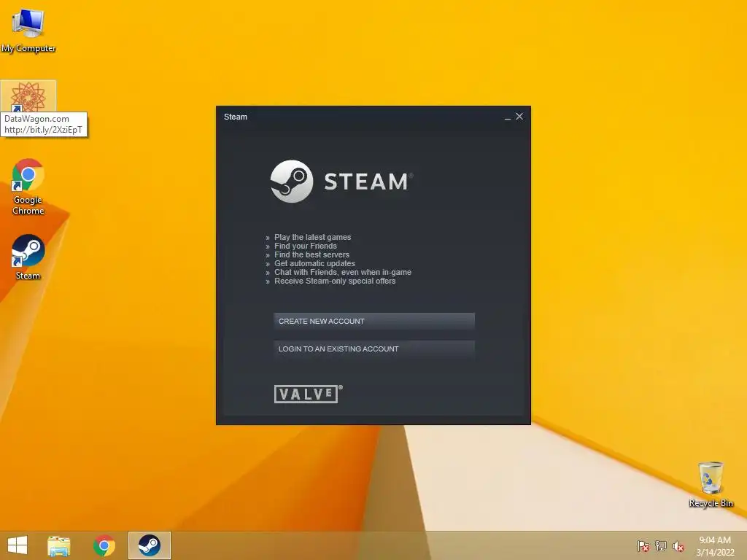
Task: Click 'Get automatic updates' text
Action: [x=314, y=263]
